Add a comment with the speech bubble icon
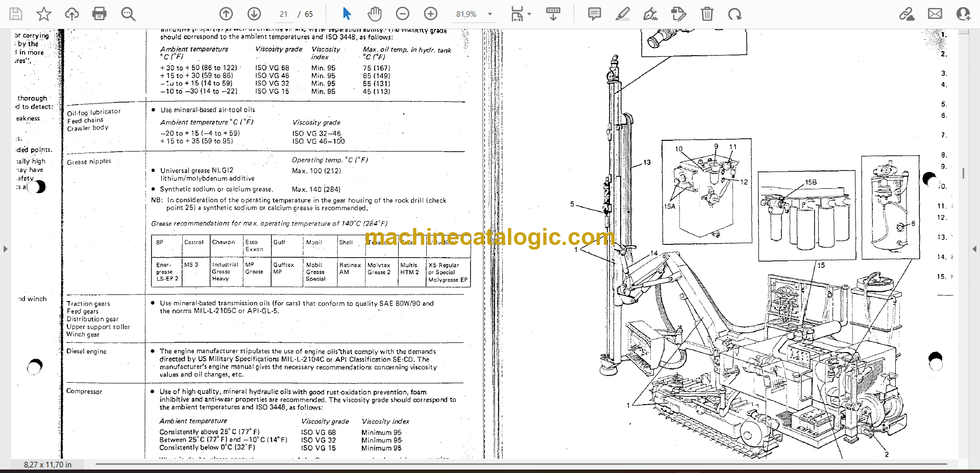The height and width of the screenshot is (473, 980). coord(595,14)
